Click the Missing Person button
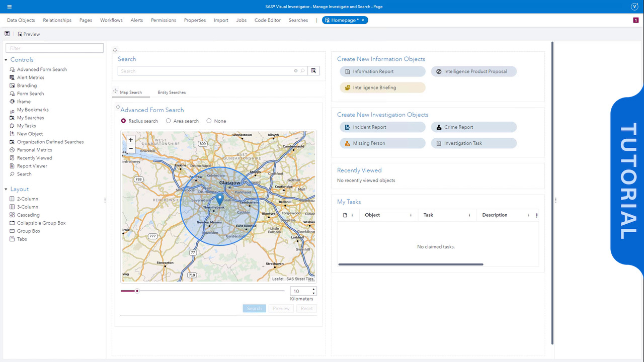 pyautogui.click(x=382, y=143)
